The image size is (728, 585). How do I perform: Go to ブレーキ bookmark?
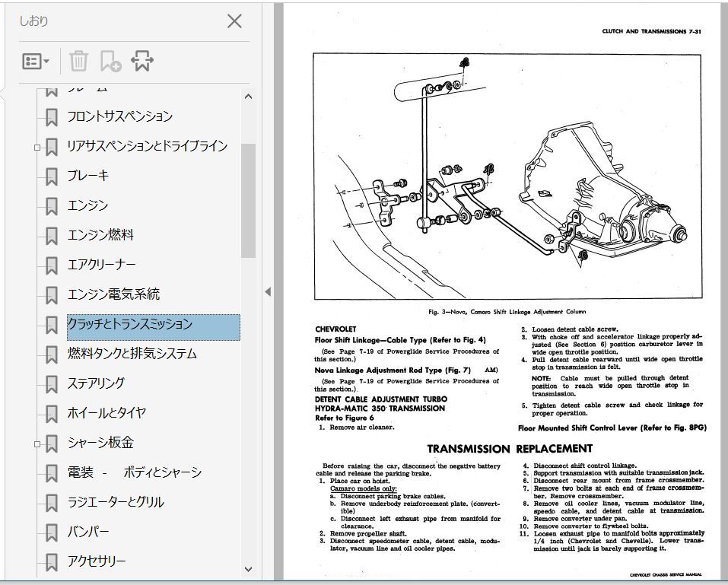[x=87, y=176]
